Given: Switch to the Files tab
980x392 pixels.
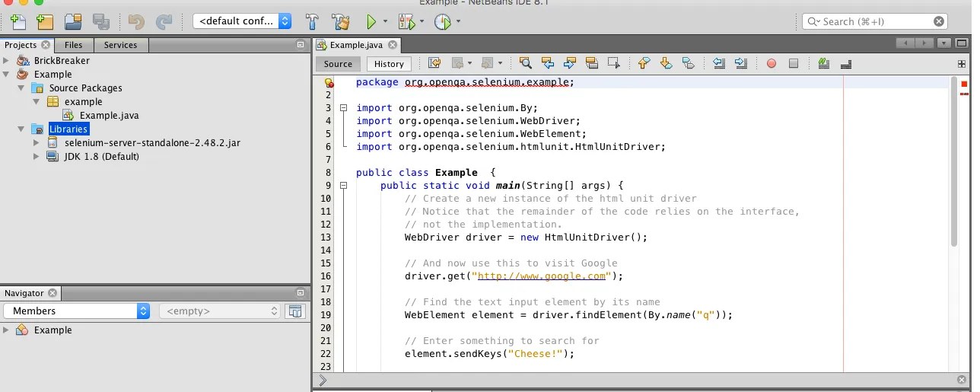Looking at the screenshot, I should click(73, 45).
